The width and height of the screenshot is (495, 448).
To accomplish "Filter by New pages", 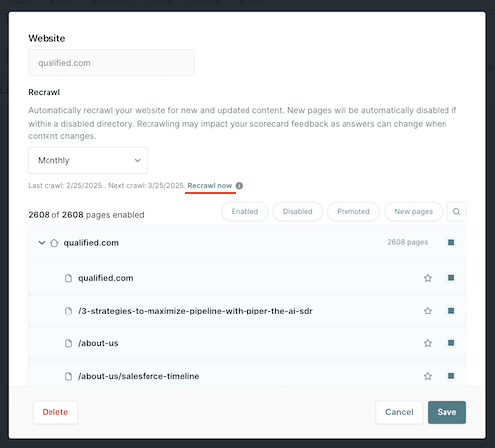I will 413,211.
